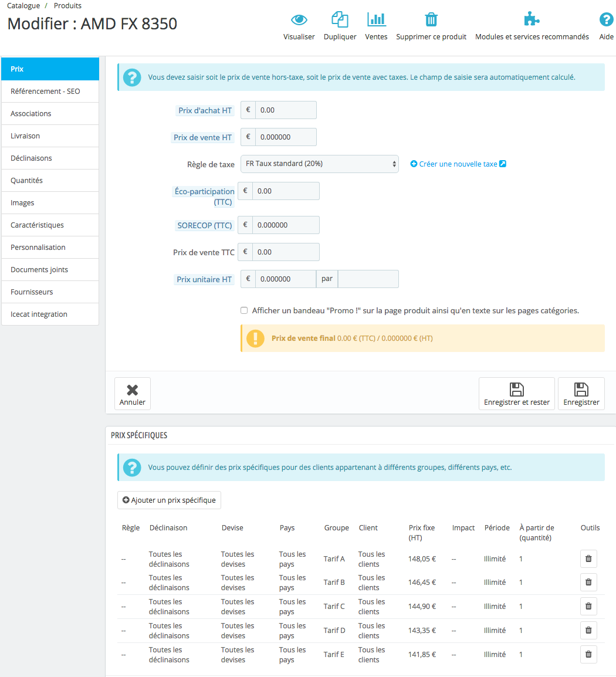
Task: Click the Prix de vente final notice
Action: point(422,338)
